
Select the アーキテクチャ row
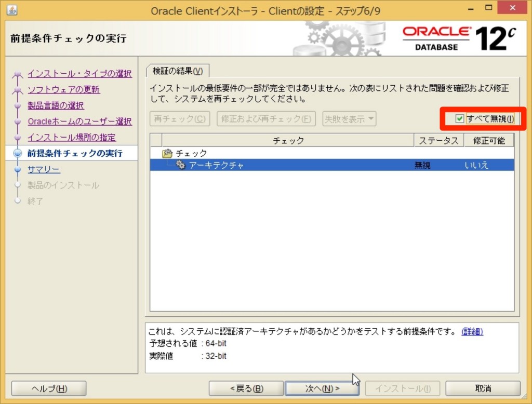click(x=332, y=165)
